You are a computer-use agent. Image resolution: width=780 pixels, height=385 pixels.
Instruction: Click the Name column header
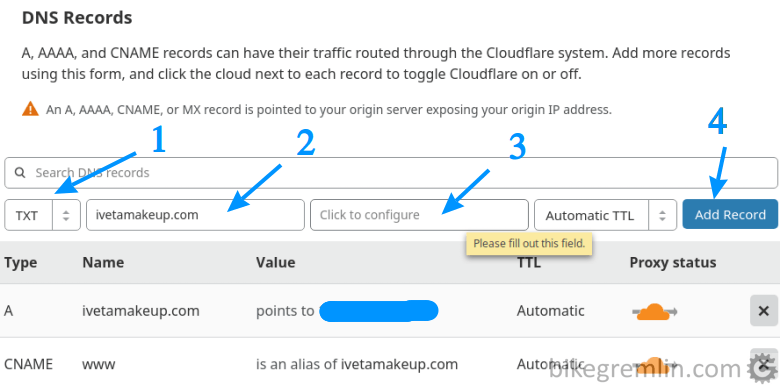click(103, 262)
